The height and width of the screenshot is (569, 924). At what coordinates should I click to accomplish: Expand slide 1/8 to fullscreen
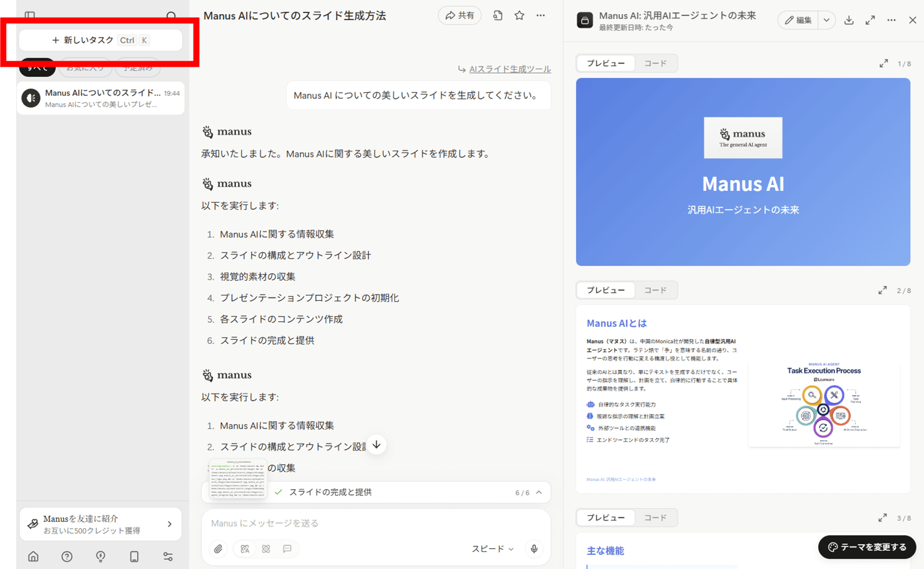coord(884,64)
